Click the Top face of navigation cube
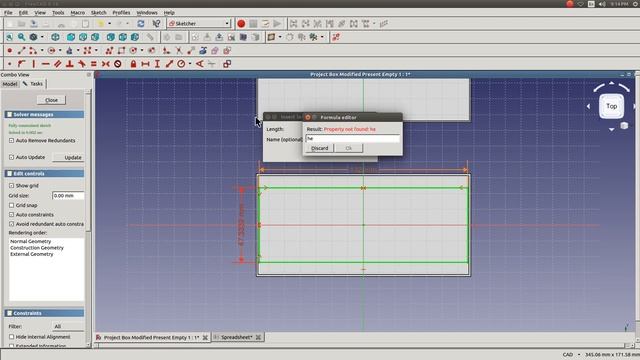 point(611,106)
